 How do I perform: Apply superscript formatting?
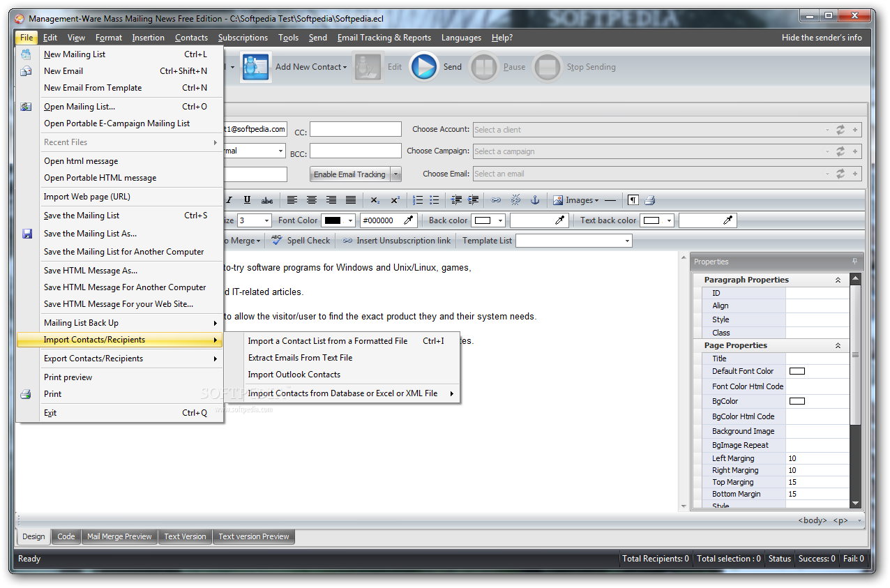click(395, 200)
